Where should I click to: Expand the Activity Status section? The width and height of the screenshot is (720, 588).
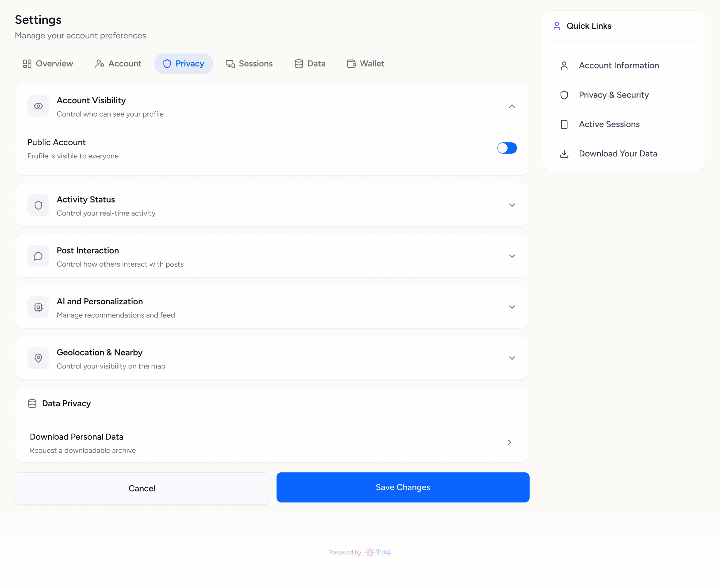[512, 205]
